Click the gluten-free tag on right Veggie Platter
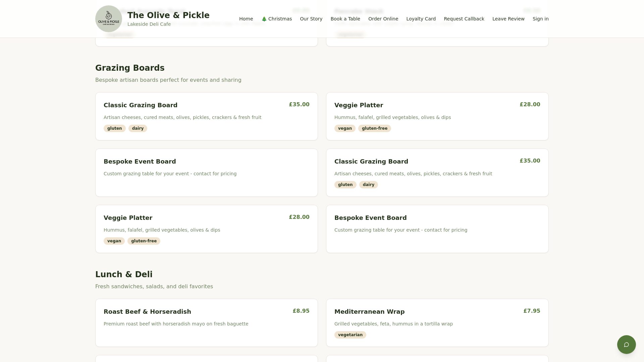This screenshot has width=644, height=362. [x=375, y=128]
